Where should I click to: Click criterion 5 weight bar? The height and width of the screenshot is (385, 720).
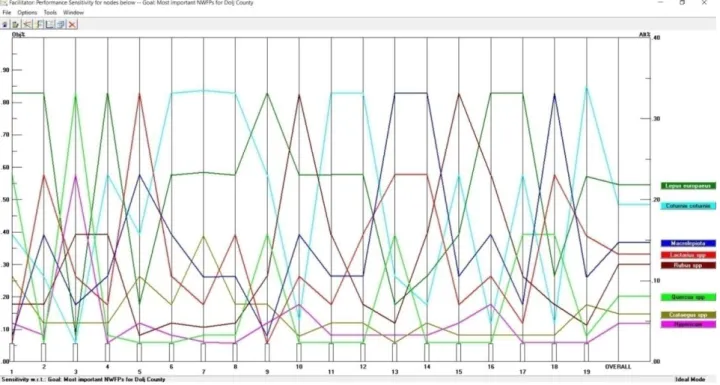(139, 352)
